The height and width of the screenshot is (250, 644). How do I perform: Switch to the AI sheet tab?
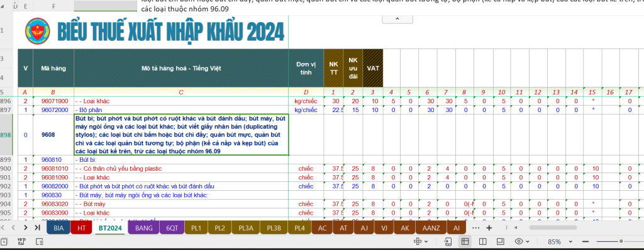pyautogui.click(x=457, y=228)
